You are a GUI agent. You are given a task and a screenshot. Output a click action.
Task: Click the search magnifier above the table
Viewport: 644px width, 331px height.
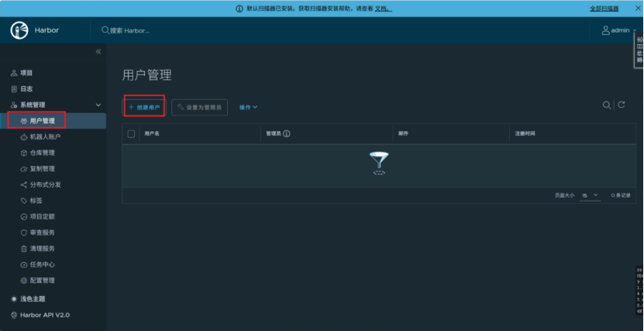(606, 105)
